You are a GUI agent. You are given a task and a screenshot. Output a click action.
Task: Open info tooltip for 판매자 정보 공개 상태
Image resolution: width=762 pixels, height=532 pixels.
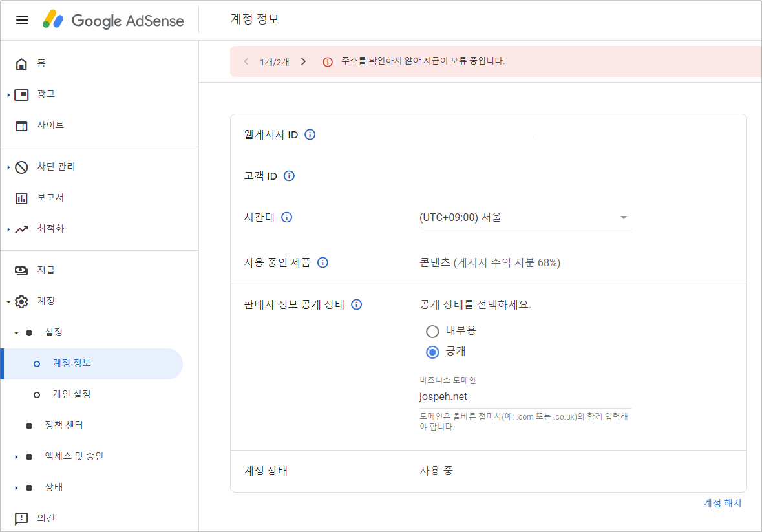(x=357, y=304)
